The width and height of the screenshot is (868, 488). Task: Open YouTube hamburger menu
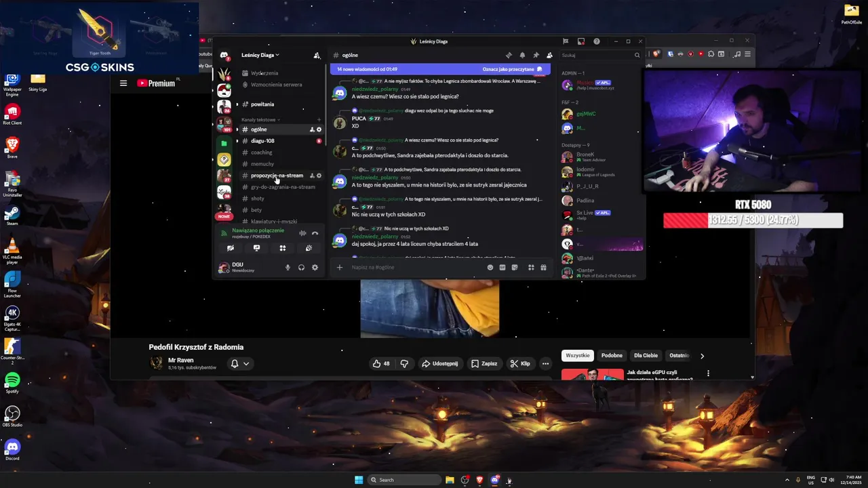click(123, 83)
